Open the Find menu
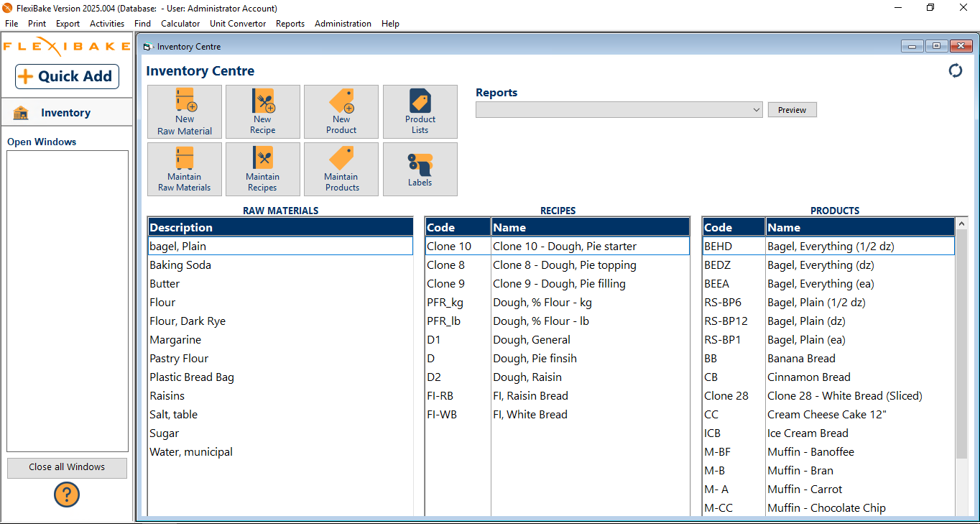 point(143,24)
